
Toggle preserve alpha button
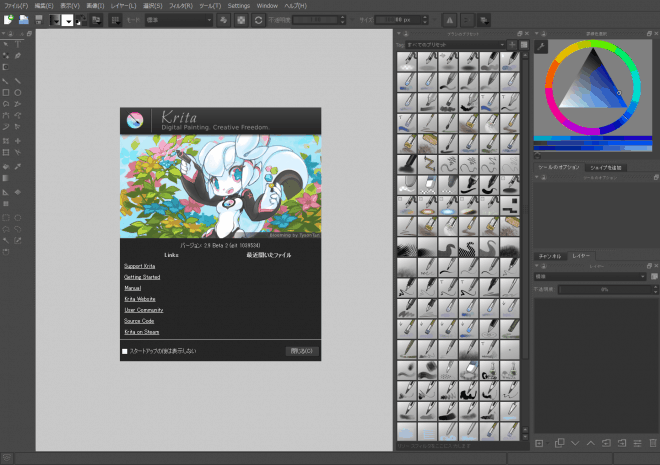click(x=241, y=20)
